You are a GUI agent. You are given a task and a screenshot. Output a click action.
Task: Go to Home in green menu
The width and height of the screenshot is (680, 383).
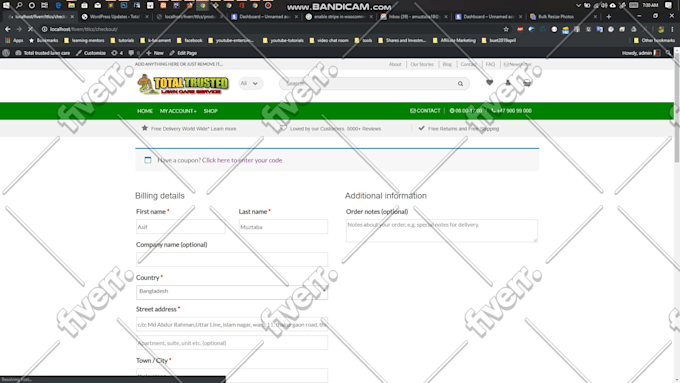[145, 111]
